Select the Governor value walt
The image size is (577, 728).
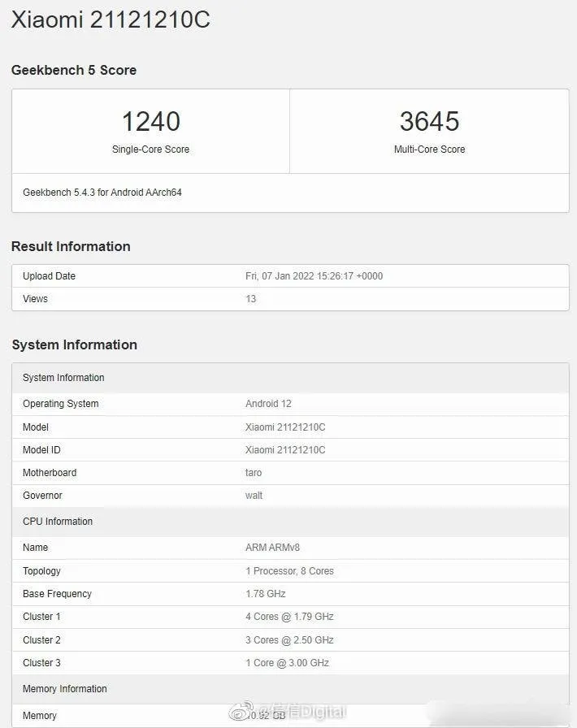coord(254,496)
